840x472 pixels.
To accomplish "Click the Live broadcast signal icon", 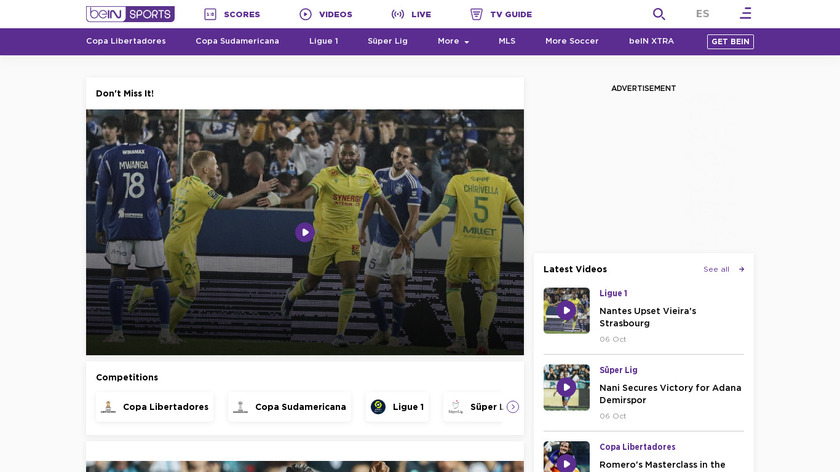I will pyautogui.click(x=398, y=14).
